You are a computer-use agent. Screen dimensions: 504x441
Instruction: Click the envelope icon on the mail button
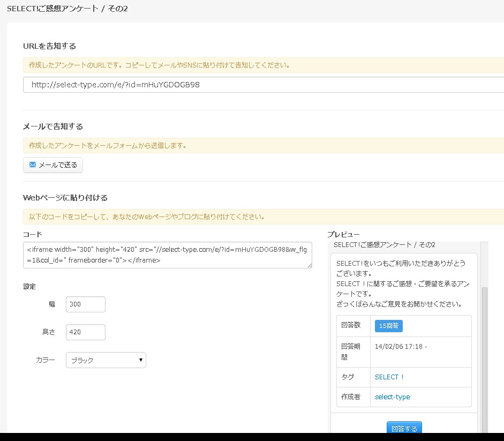pos(32,165)
